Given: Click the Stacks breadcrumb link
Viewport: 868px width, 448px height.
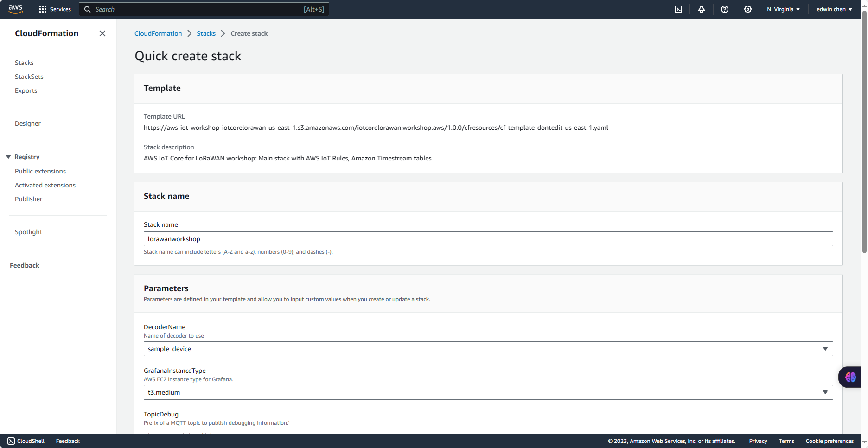Looking at the screenshot, I should 206,33.
